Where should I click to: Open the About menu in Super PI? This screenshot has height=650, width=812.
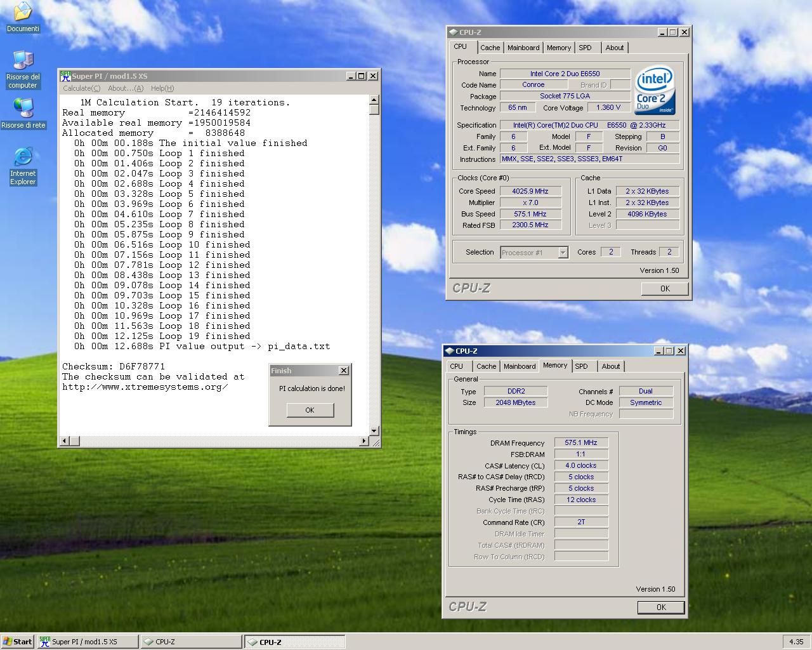126,88
